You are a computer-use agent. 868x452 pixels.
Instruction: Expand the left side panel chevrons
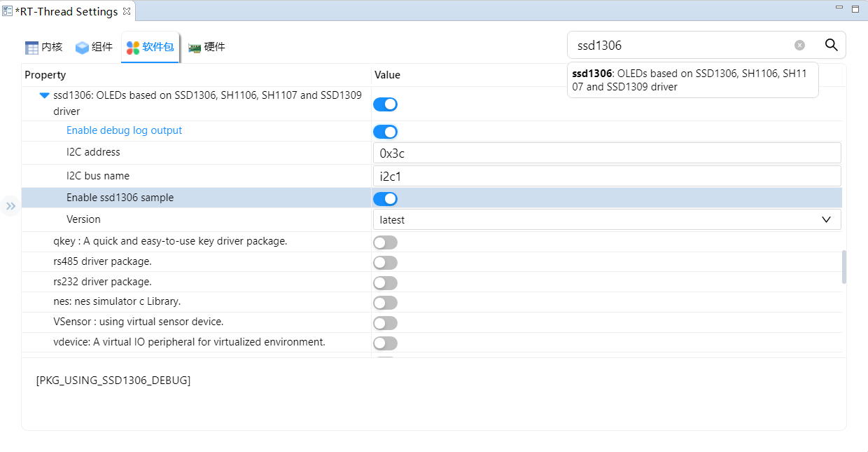[x=10, y=206]
